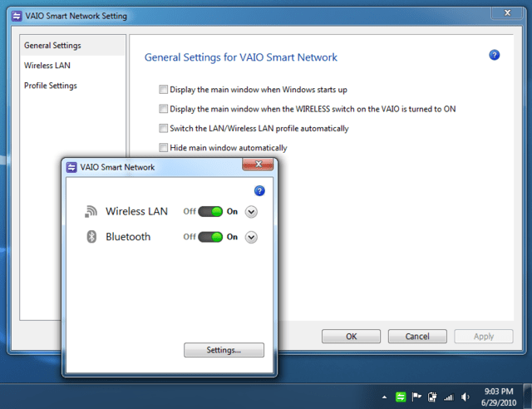Click the Cancel button
Viewport: 532px width, 409px height.
(417, 337)
